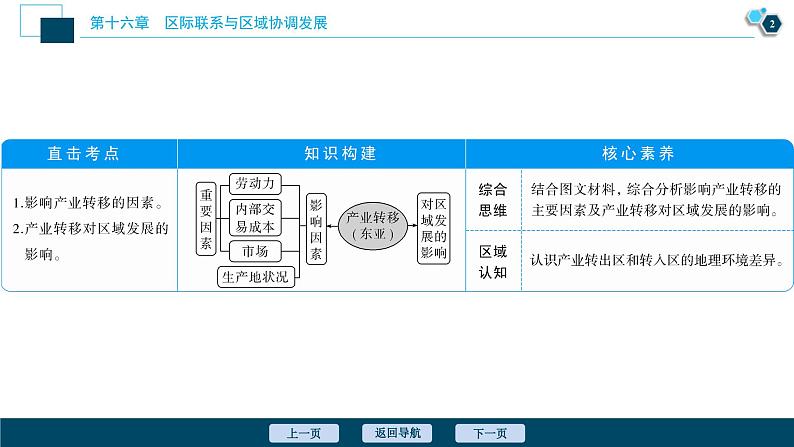The height and width of the screenshot is (447, 794).
Task: Click the vertical 影响因素 box
Action: [x=316, y=229]
